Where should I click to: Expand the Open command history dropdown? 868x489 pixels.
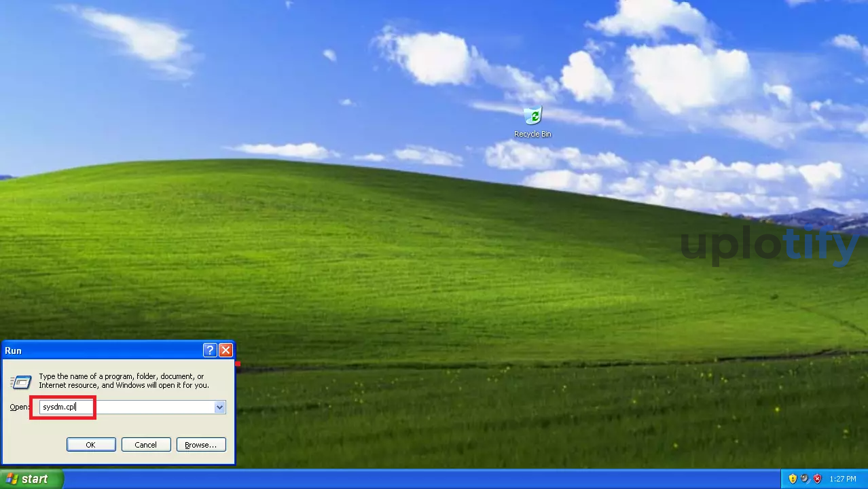click(220, 407)
